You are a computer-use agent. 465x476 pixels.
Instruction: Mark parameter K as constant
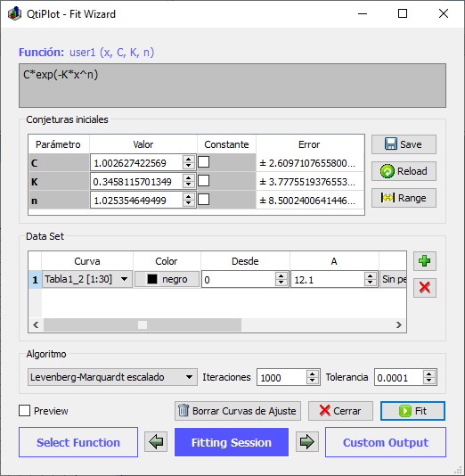(203, 181)
